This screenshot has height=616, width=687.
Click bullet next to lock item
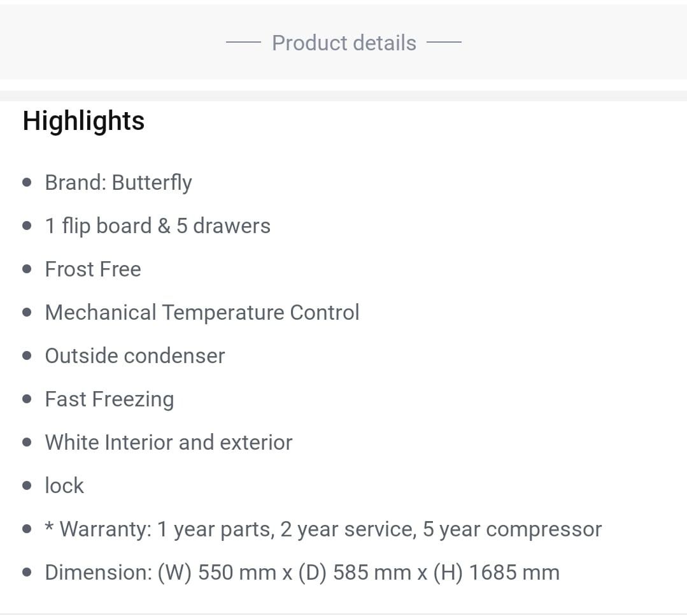27,486
